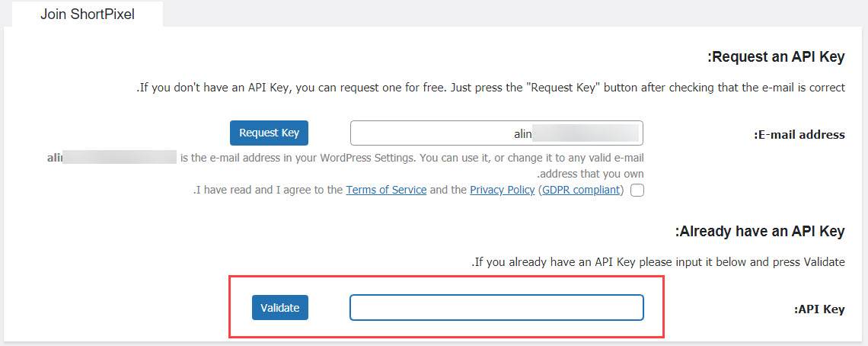Click the 'request one for free' description sentence

pos(491,88)
